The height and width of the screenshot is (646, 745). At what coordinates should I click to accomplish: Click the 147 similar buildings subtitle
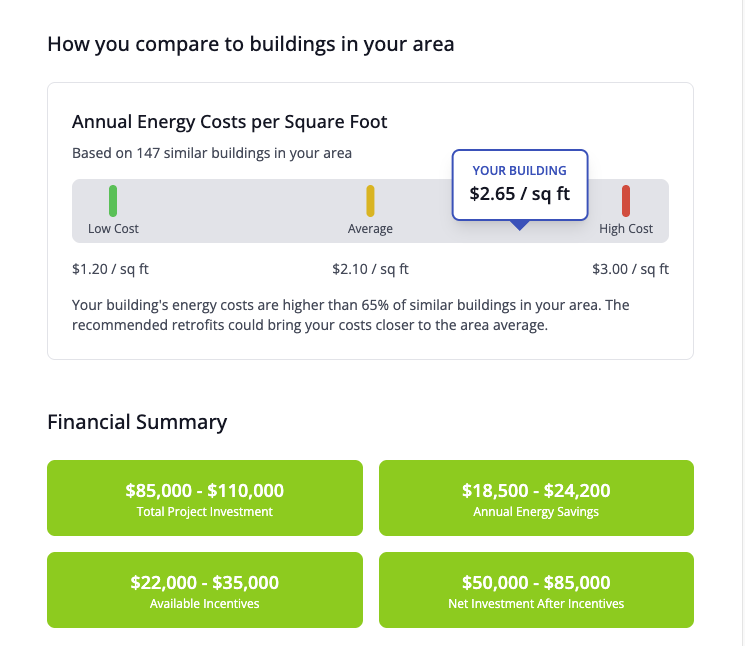coord(212,154)
